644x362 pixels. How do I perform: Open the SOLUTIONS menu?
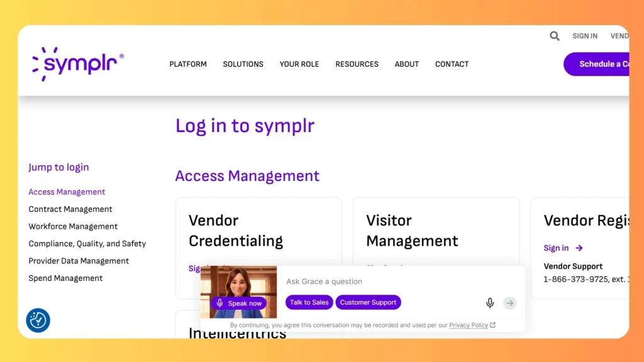[x=243, y=64]
